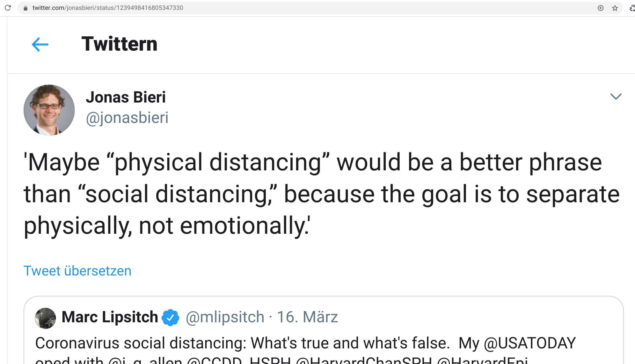Open Marc Lipsitch's small avatar
The height and width of the screenshot is (364, 635).
click(45, 318)
